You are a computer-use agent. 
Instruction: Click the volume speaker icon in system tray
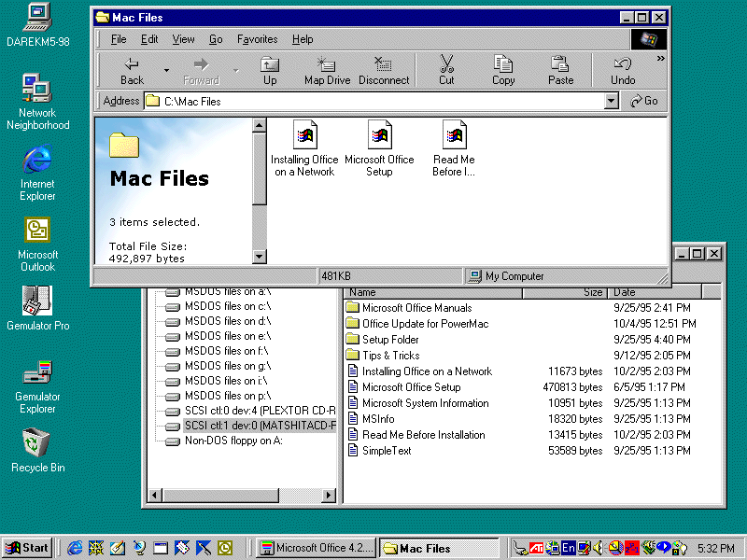pos(599,548)
